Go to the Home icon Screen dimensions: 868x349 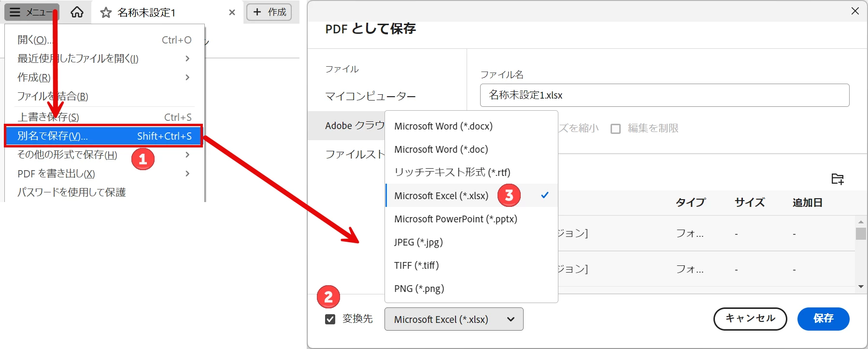click(77, 12)
